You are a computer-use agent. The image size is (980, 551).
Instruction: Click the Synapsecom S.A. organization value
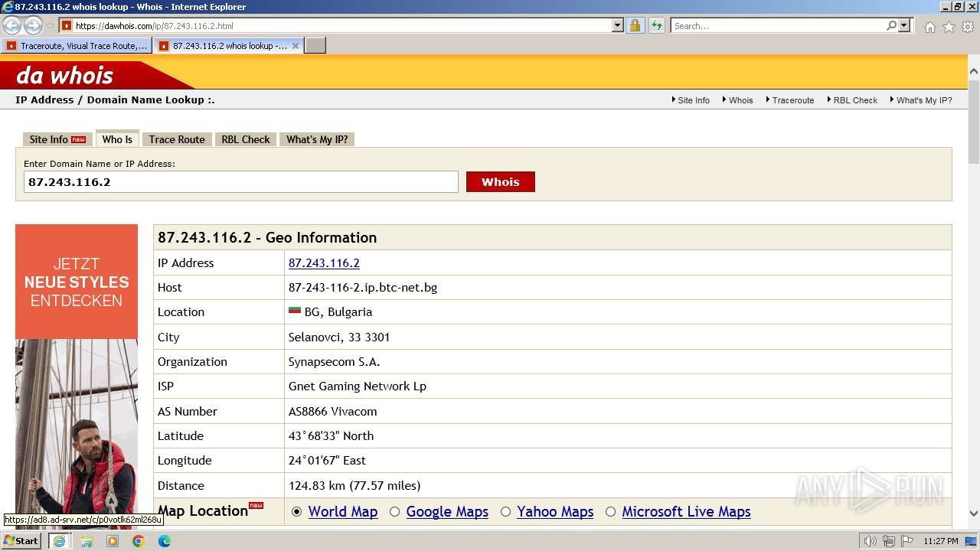(334, 362)
